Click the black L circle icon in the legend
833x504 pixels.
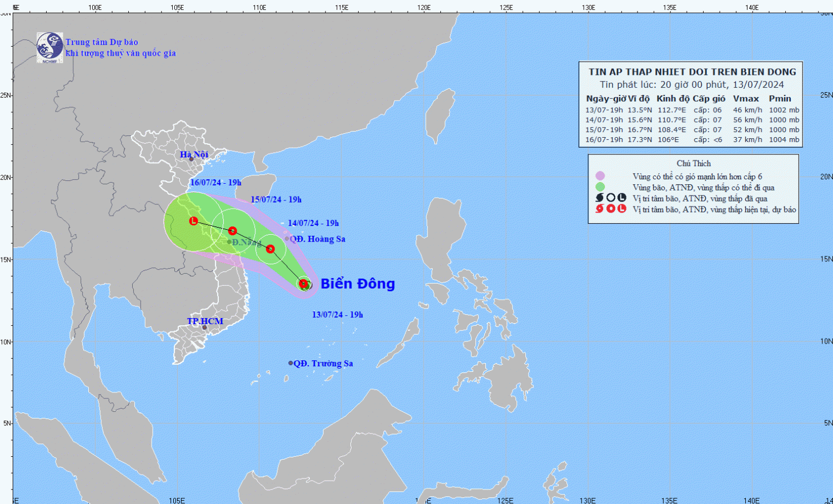tap(622, 198)
